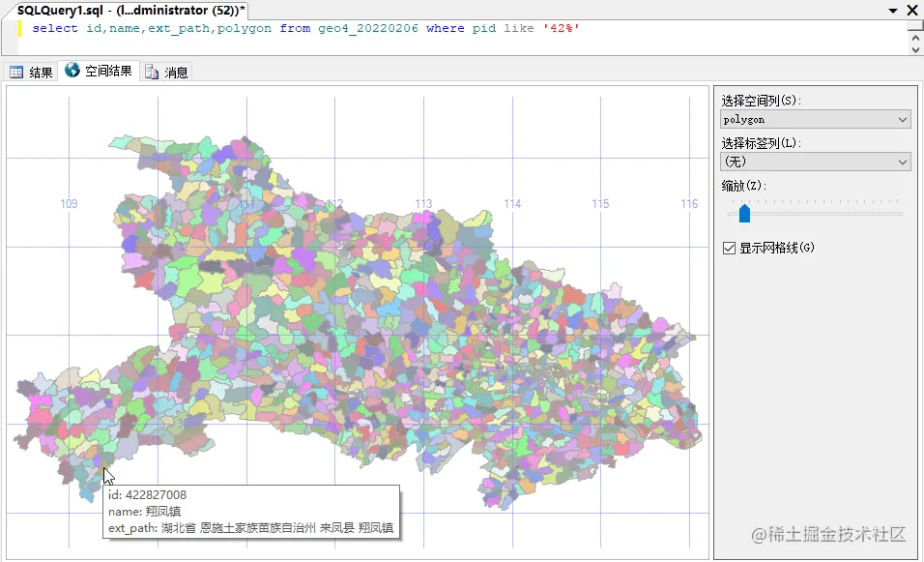Click the messages page icon beside 消息

pos(152,72)
